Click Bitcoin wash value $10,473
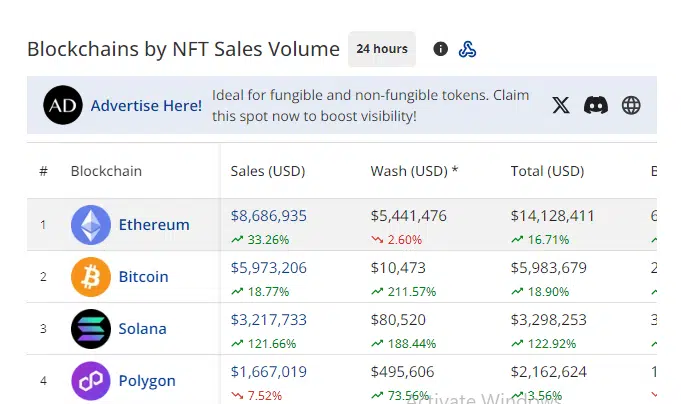 398,268
